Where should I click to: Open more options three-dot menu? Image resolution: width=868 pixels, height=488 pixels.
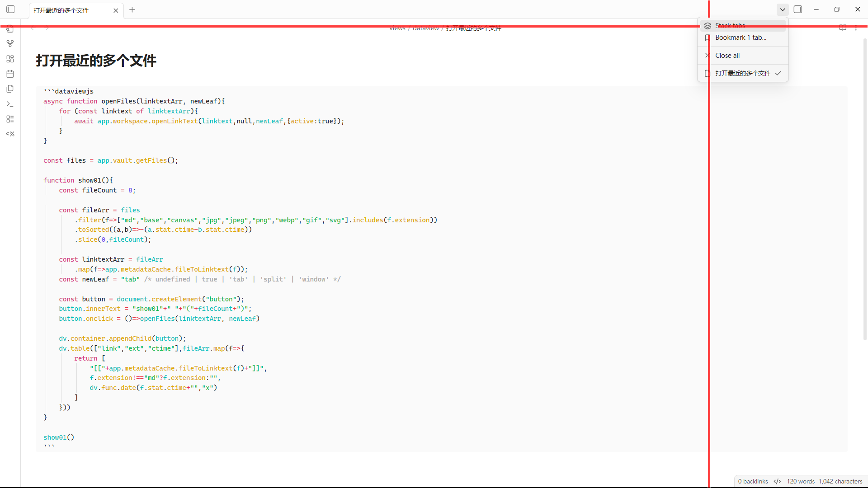tap(856, 28)
